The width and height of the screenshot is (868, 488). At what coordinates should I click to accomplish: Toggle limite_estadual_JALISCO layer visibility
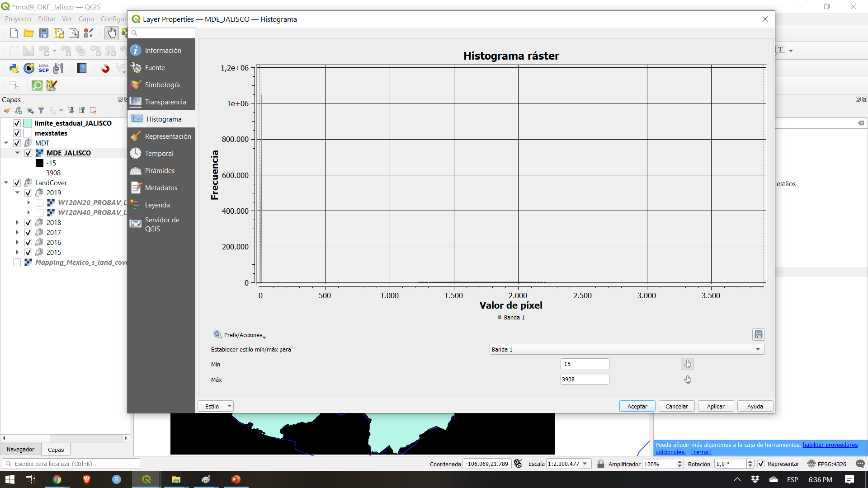(x=17, y=123)
